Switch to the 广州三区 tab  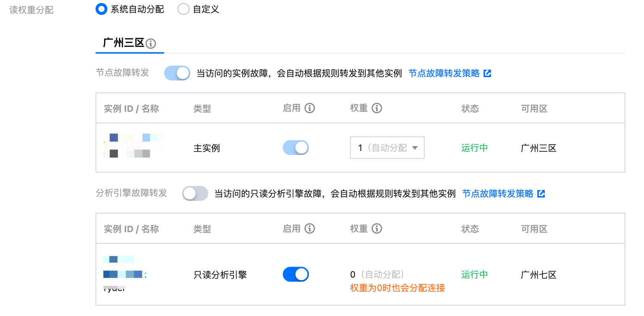[124, 43]
